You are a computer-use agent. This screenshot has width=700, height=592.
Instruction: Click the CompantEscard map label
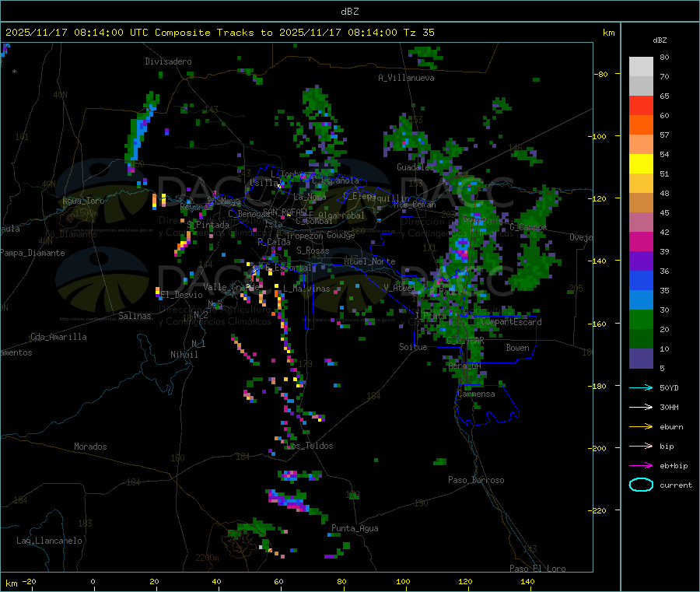click(x=511, y=322)
